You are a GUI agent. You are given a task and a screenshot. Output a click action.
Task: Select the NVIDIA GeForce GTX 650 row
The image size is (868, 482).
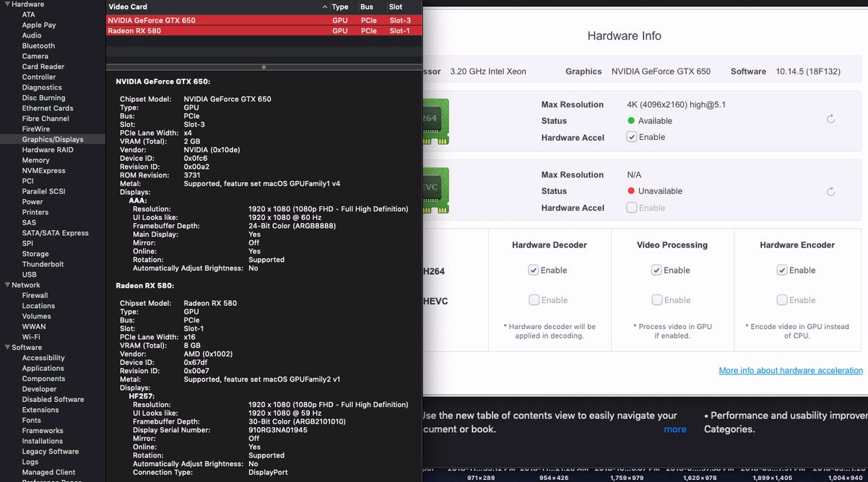point(264,20)
